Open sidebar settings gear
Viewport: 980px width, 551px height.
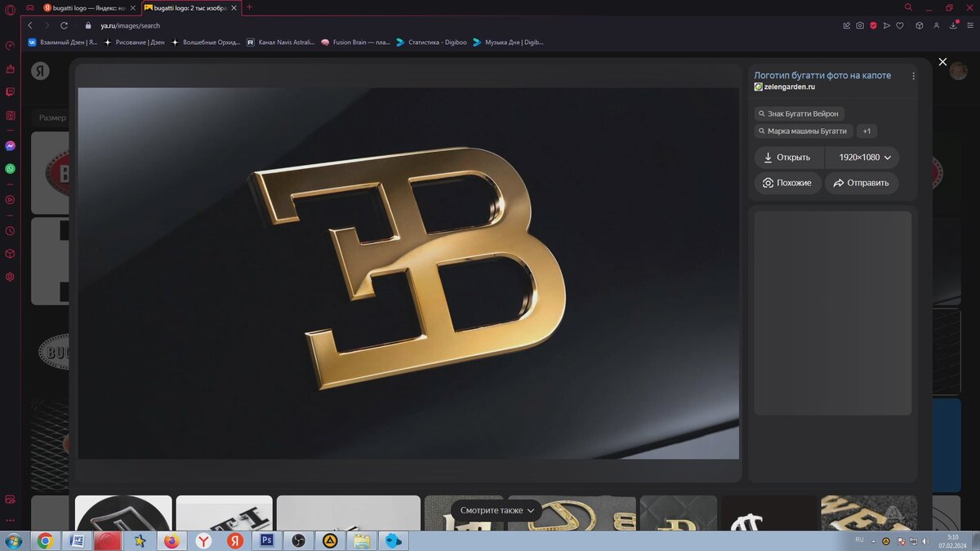[x=10, y=277]
